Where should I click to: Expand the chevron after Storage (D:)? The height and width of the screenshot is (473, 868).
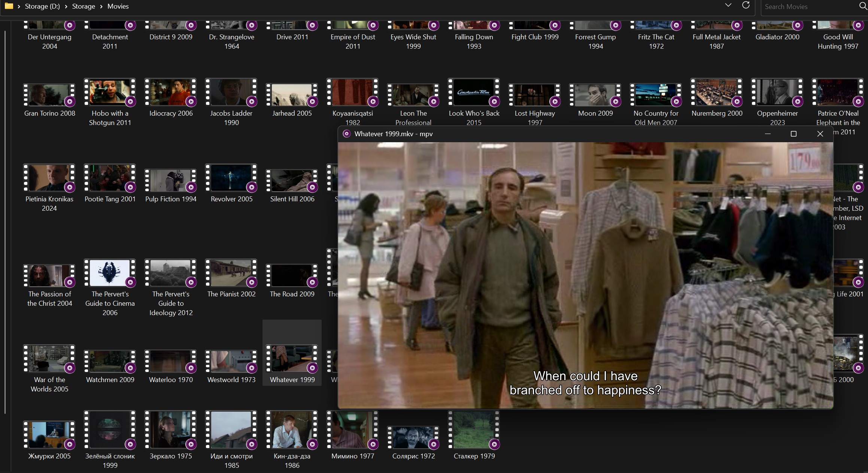[66, 7]
